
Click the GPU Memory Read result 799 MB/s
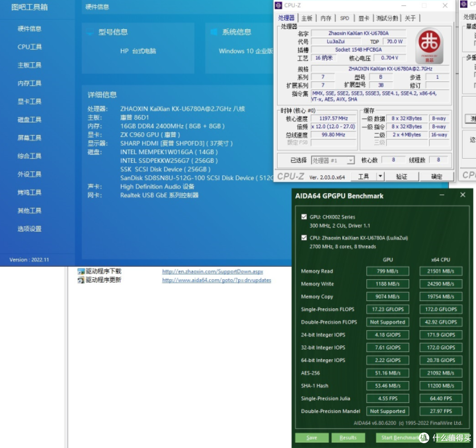click(387, 271)
